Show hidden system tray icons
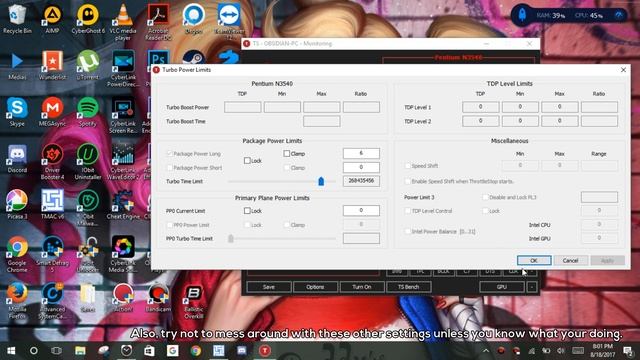Viewport: 640px width, 360px height. pos(486,351)
